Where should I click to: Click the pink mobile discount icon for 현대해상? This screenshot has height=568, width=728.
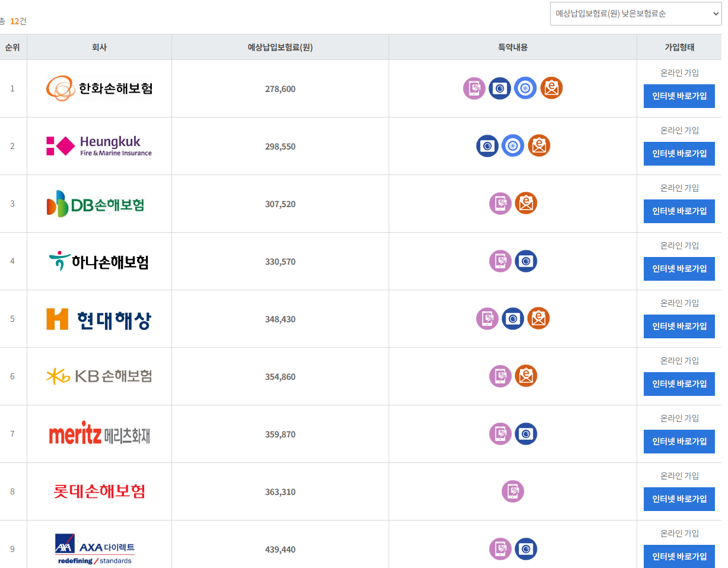pyautogui.click(x=487, y=319)
